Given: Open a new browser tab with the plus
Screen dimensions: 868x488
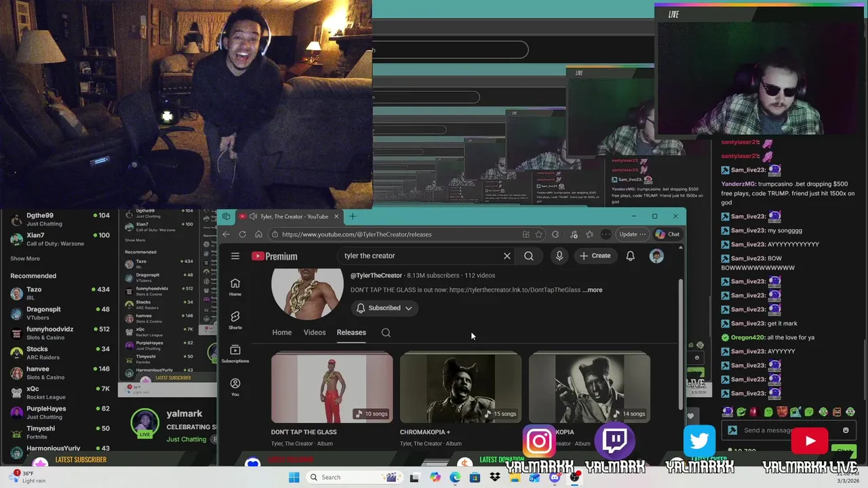Looking at the screenshot, I should pos(352,216).
